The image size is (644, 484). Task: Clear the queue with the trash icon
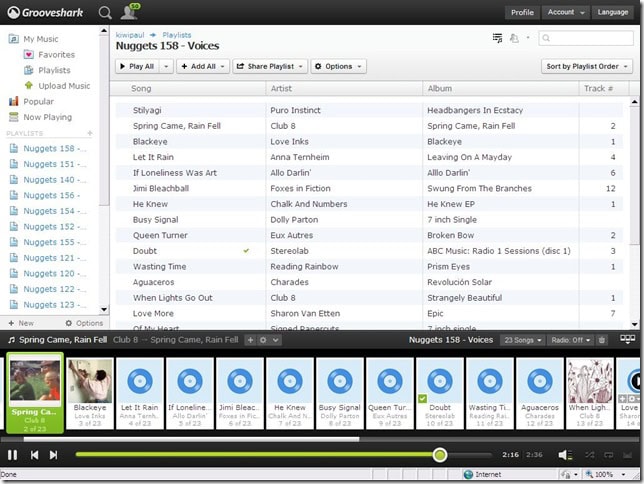[602, 340]
